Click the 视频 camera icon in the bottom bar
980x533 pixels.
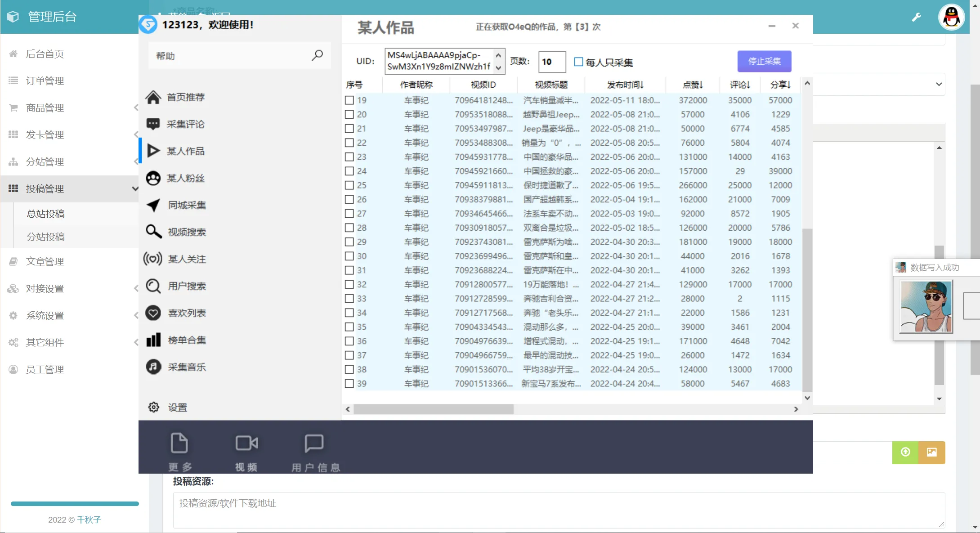click(x=246, y=443)
